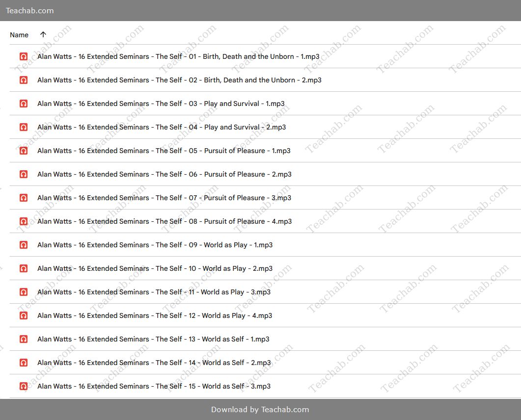Click audio icon for 03 - Play and Survival - 1
The width and height of the screenshot is (521, 420).
pos(24,104)
